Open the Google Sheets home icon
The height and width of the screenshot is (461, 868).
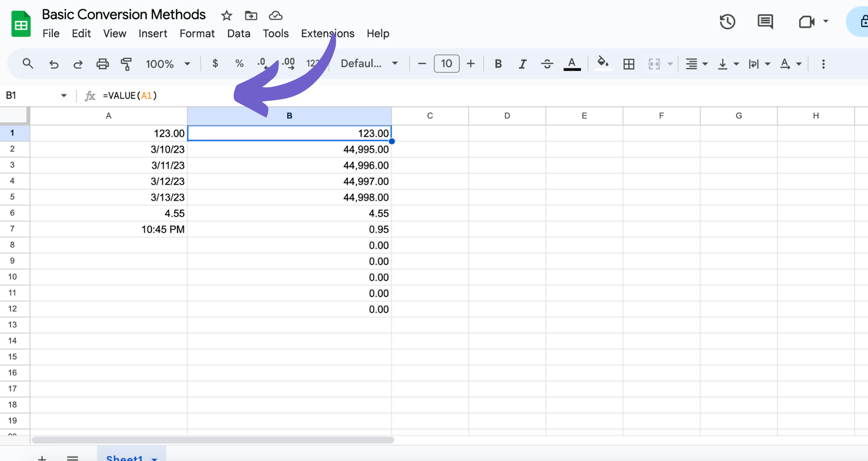[21, 24]
